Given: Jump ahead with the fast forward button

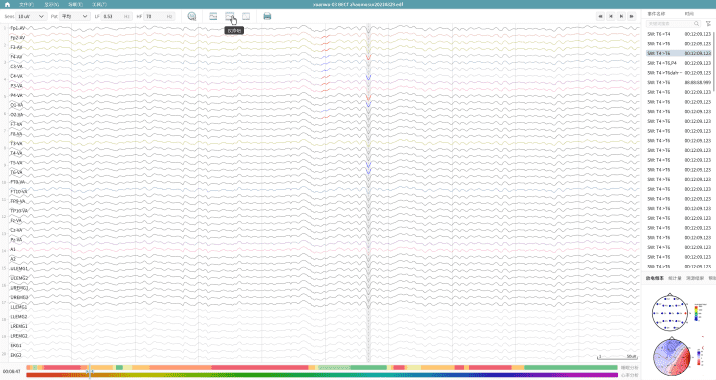Looking at the screenshot, I should (x=632, y=16).
